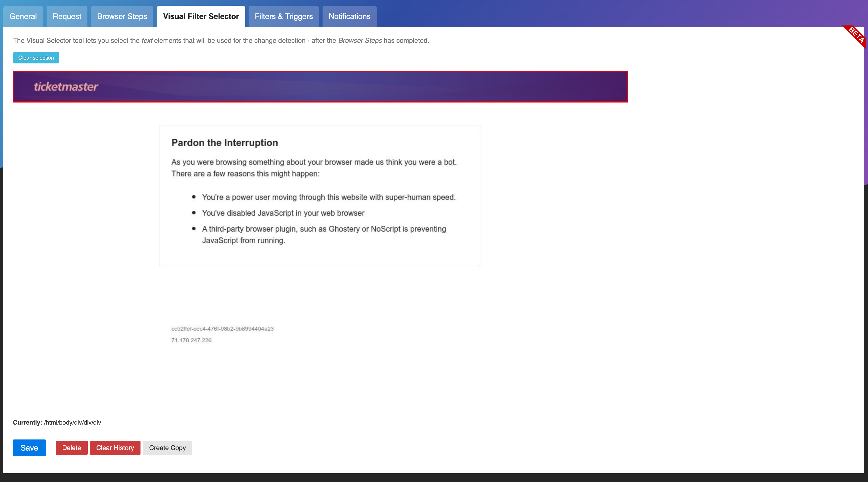This screenshot has width=868, height=482.
Task: Click the current XPath /html/body/div/div/div
Action: (73, 422)
